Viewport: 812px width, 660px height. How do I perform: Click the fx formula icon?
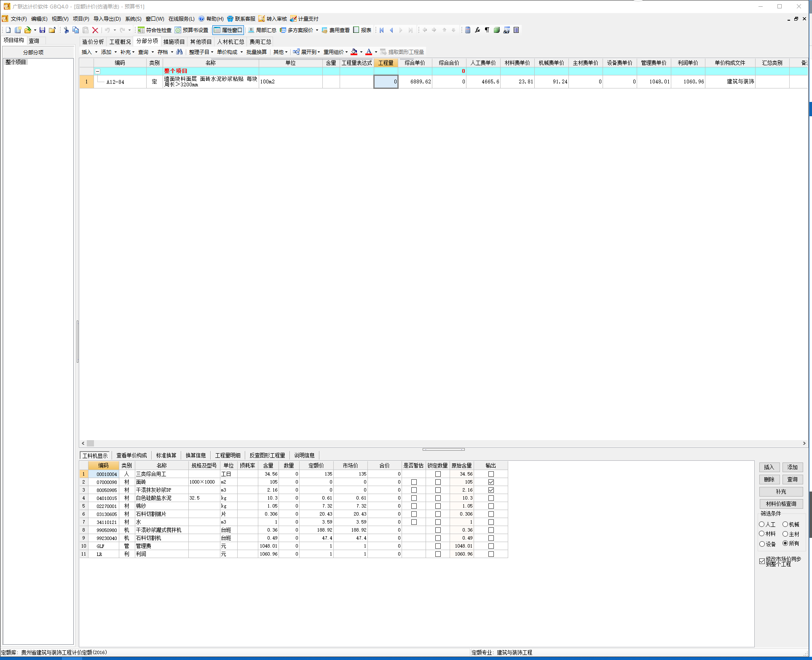[477, 30]
